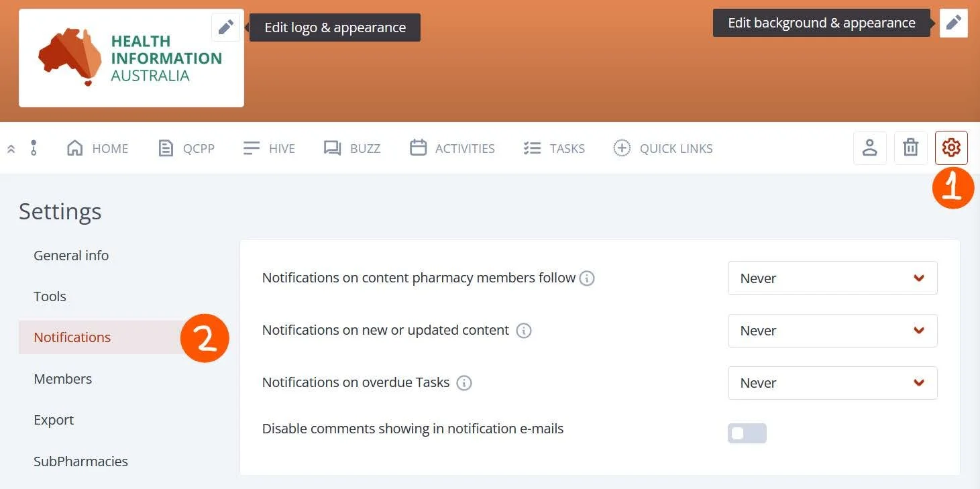980x489 pixels.
Task: Click info icon beside pharmacy members follow
Action: pyautogui.click(x=587, y=278)
